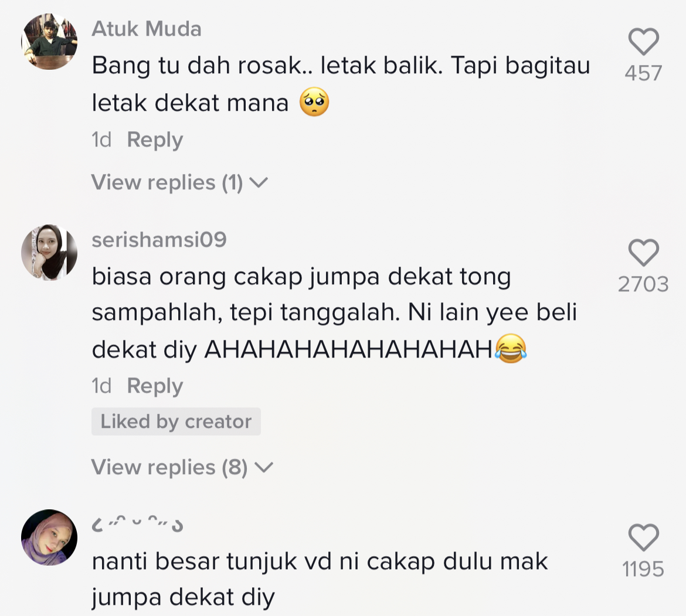The width and height of the screenshot is (686, 616).
Task: Click the 2703 likes count
Action: coord(644,284)
